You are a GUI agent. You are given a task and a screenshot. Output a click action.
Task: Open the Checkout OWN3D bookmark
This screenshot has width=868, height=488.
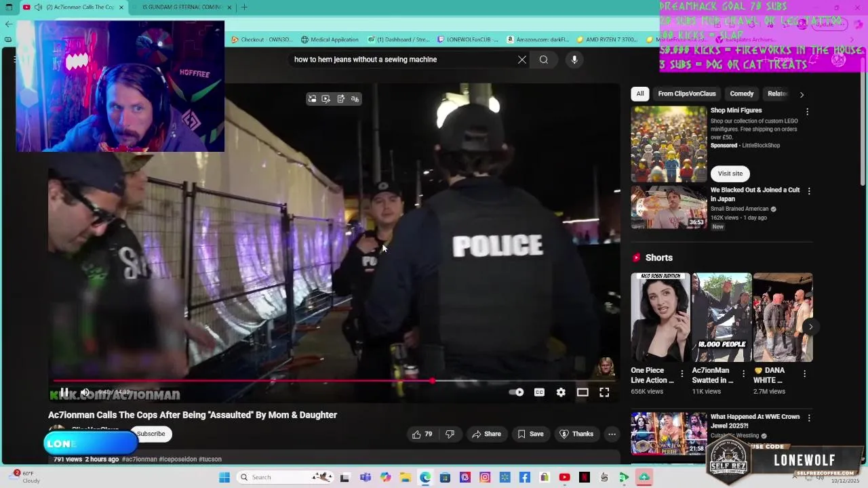(x=262, y=39)
